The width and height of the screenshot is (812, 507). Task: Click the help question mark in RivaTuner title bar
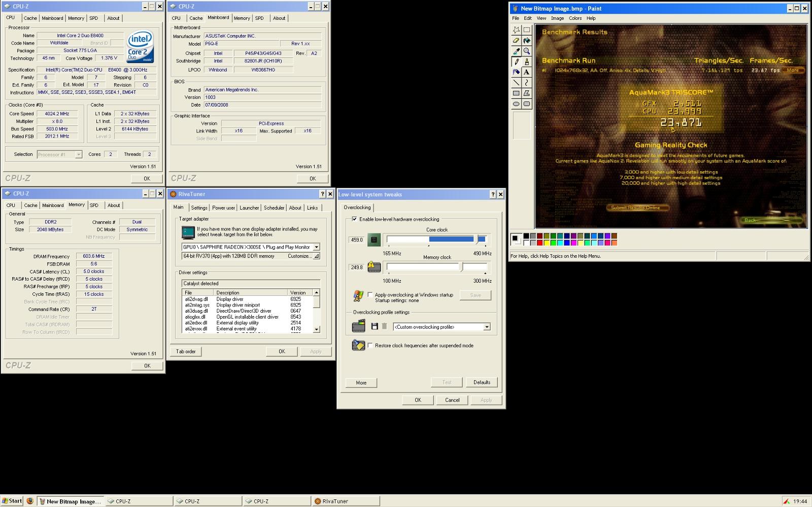322,194
